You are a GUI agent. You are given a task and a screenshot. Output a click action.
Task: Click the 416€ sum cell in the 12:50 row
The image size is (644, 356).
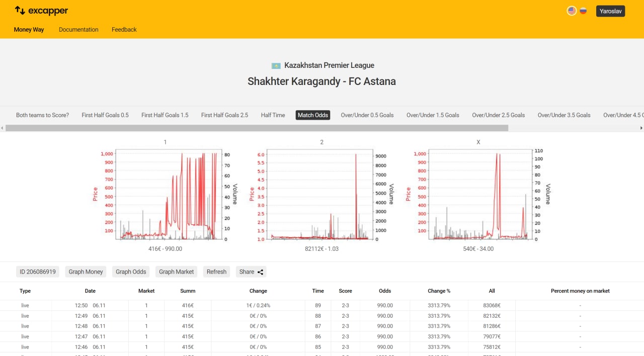tap(188, 306)
